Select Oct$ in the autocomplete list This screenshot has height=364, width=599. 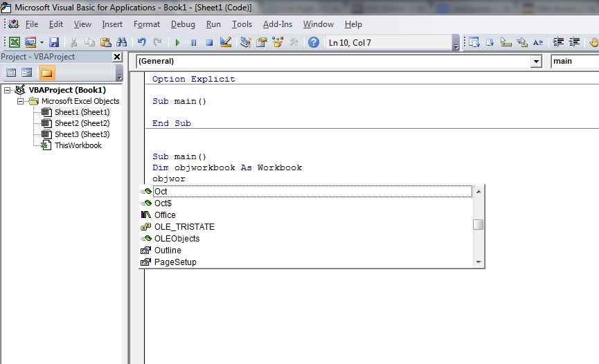click(306, 203)
